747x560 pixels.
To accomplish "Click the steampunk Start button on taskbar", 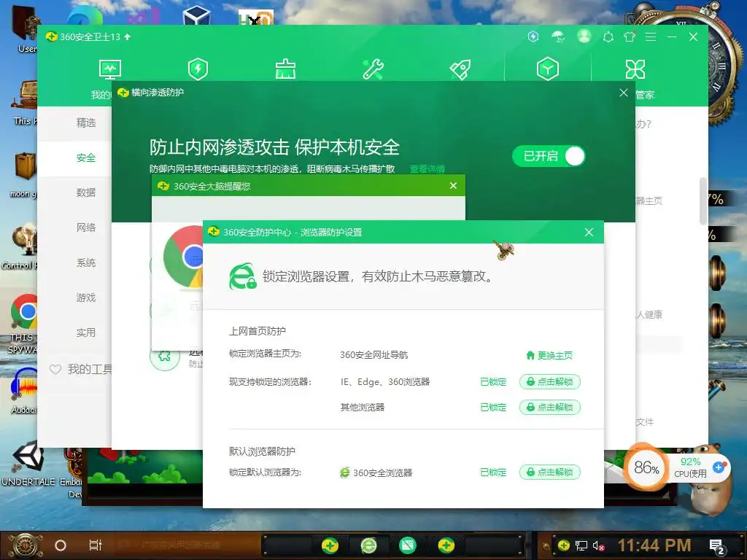I will 24,545.
